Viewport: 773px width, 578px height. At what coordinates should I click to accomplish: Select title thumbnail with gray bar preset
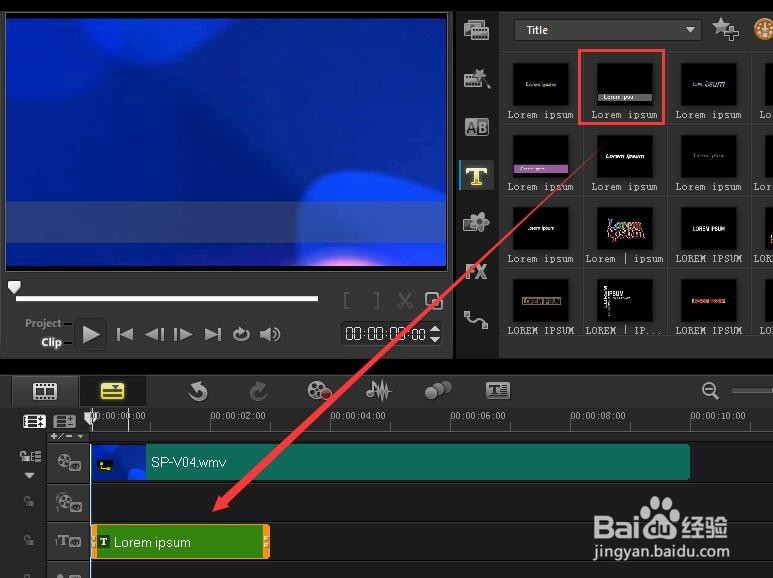[x=624, y=84]
